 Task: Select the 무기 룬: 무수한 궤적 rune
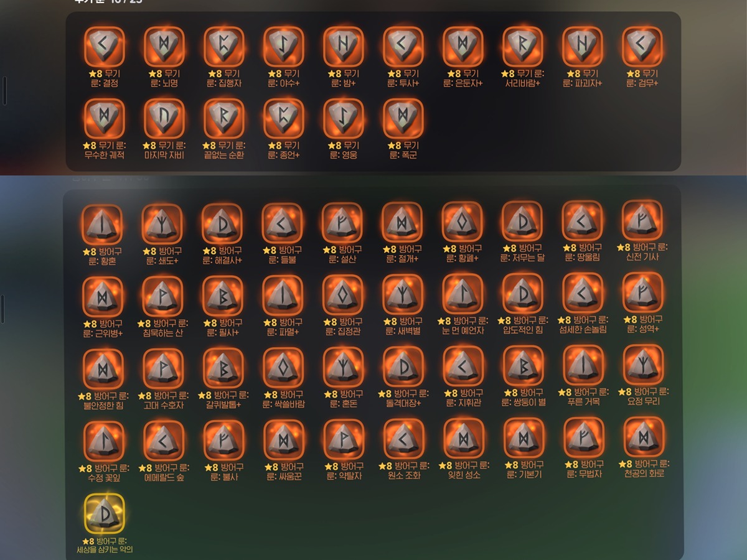coord(104,119)
